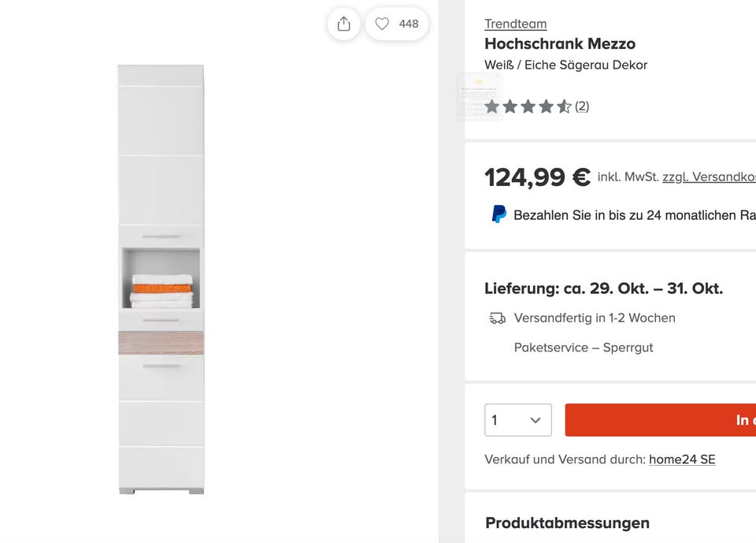756x543 pixels.
Task: Click the share icon above product image
Action: (343, 24)
